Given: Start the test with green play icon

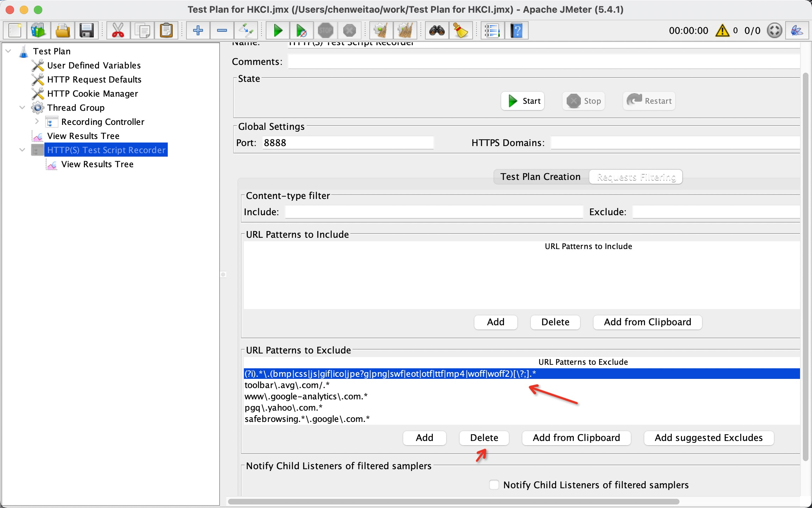Looking at the screenshot, I should (278, 30).
